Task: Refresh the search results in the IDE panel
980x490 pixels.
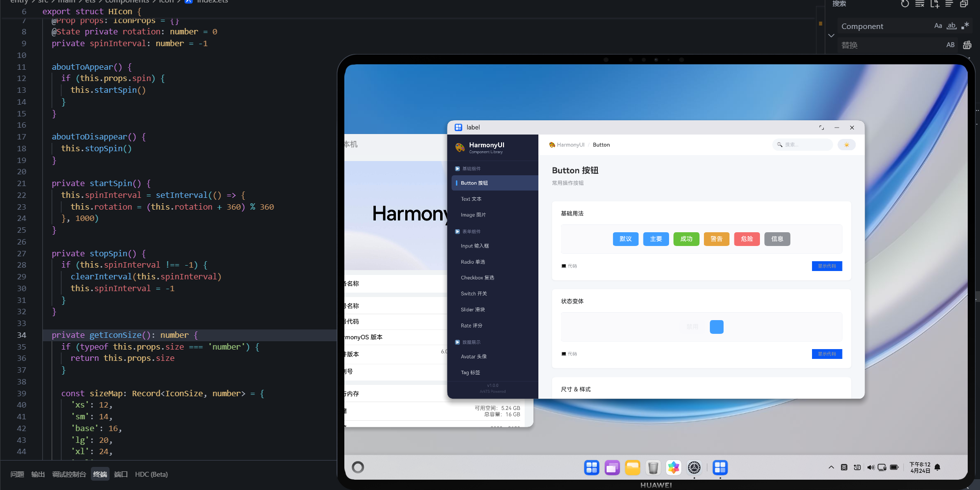Action: (x=905, y=3)
